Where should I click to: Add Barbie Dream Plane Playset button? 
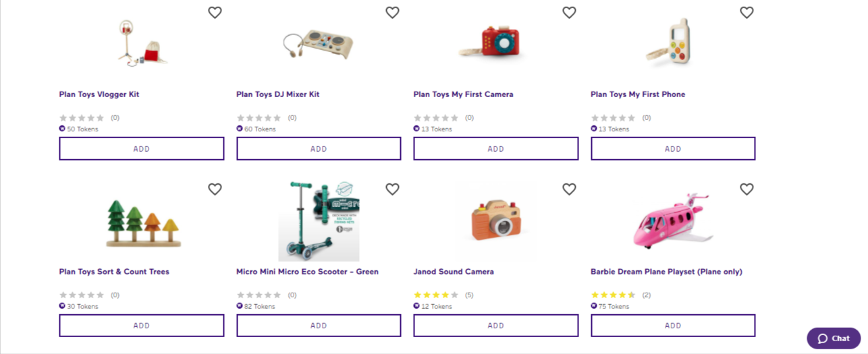tap(673, 326)
